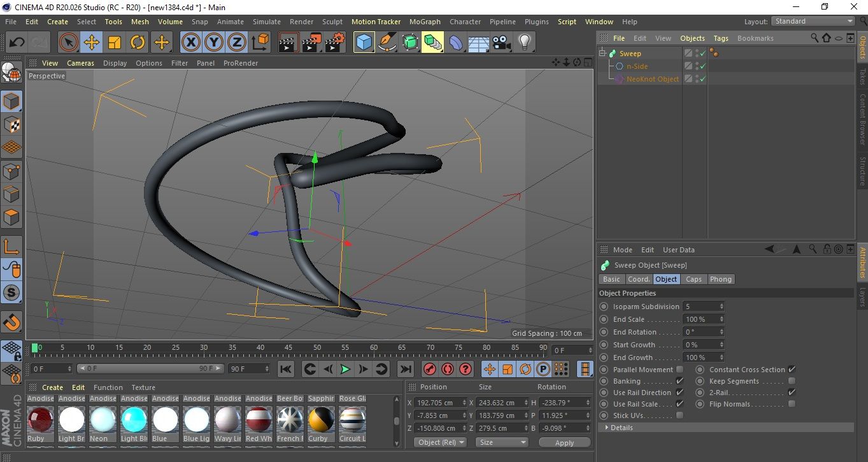Click the green timeline playhead at frame 0
Image resolution: width=868 pixels, height=462 pixels.
pos(35,348)
